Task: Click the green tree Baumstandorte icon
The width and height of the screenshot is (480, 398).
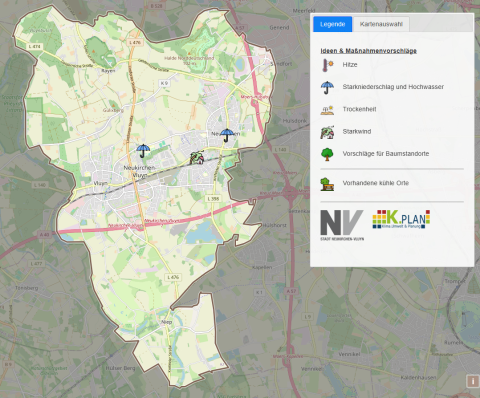Action: point(327,154)
